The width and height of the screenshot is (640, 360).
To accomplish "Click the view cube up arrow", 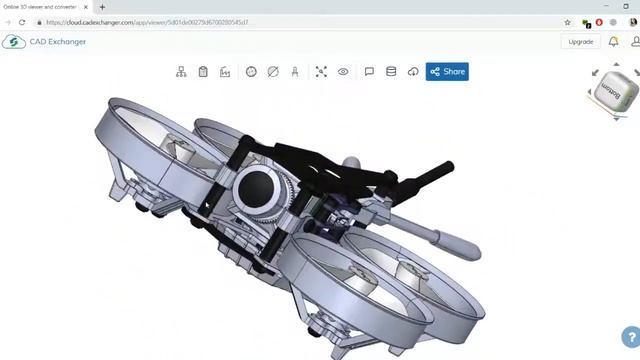I will click(x=616, y=64).
